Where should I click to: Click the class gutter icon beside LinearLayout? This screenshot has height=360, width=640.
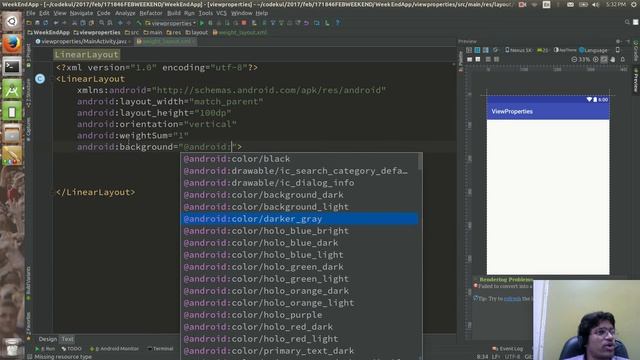(x=40, y=79)
